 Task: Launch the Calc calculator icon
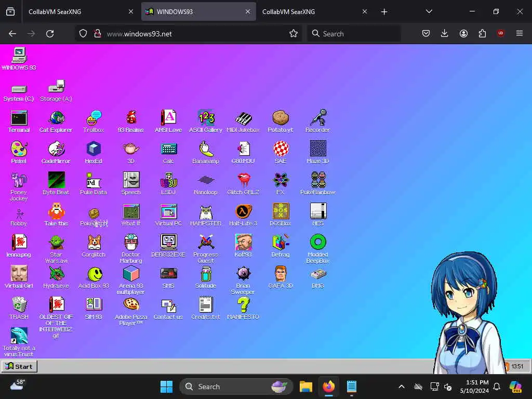coord(168,152)
